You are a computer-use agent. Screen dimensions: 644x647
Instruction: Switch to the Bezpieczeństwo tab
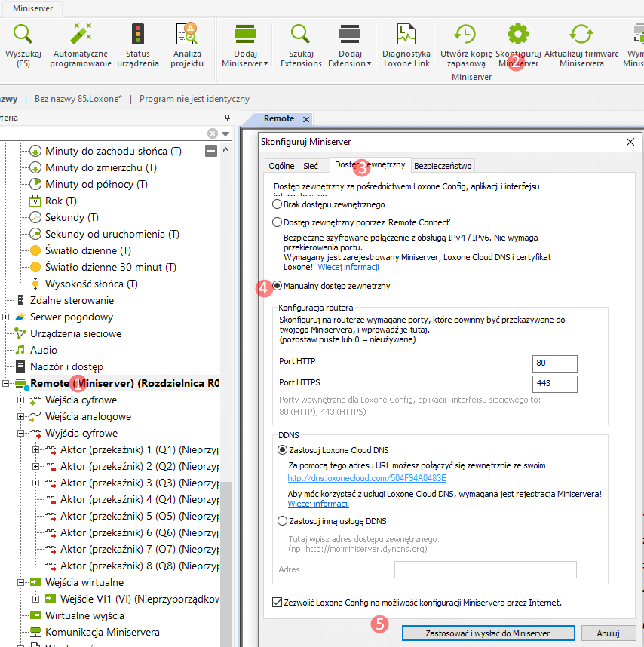(x=443, y=166)
